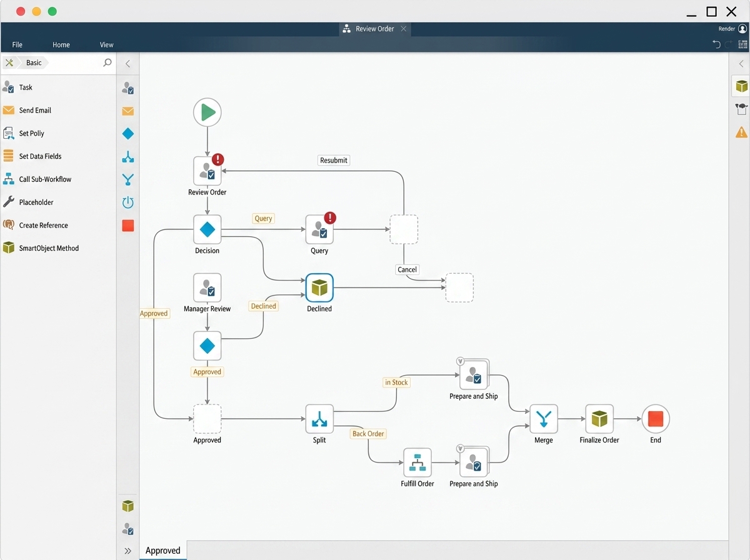The height and width of the screenshot is (560, 750).
Task: Select Send Email in the toolbox list
Action: [x=58, y=111]
